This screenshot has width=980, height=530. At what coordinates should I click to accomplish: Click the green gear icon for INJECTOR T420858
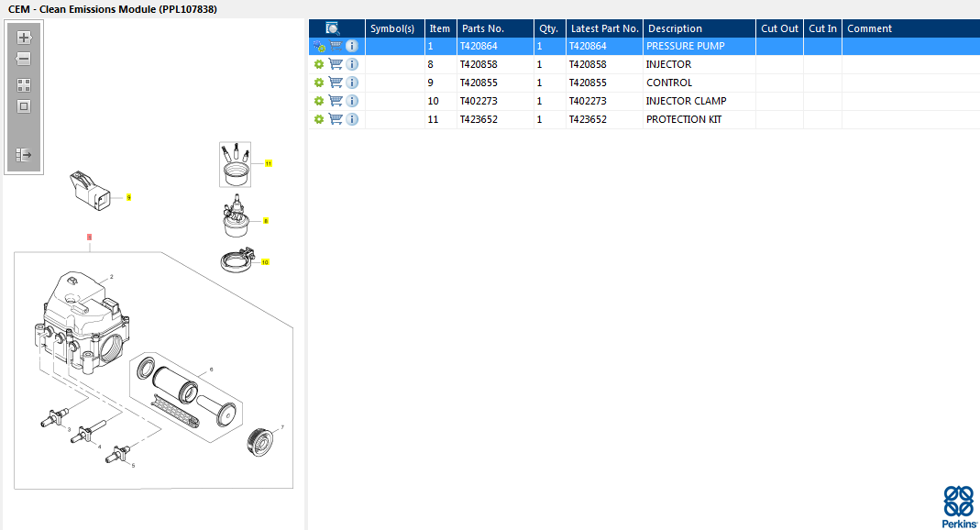click(319, 64)
